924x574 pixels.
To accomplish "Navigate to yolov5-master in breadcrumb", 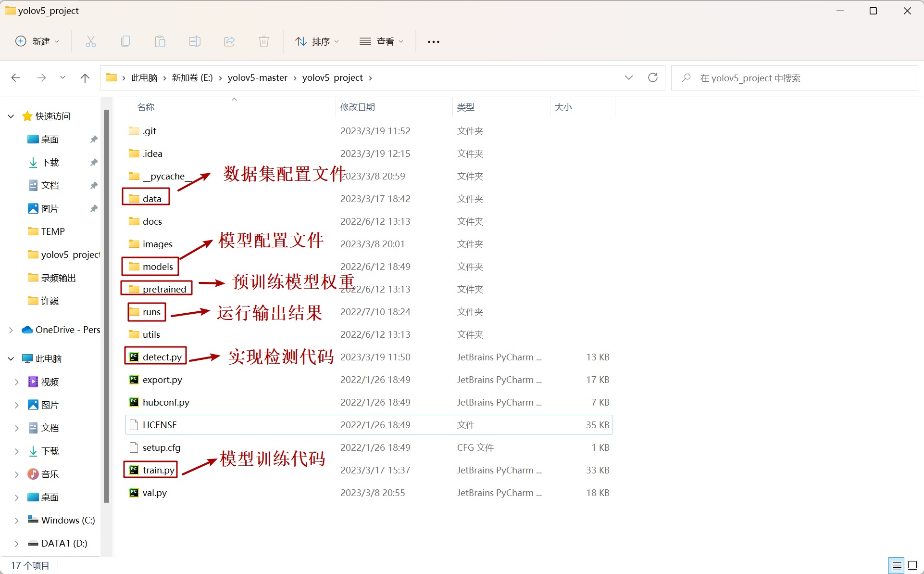I will click(x=257, y=77).
